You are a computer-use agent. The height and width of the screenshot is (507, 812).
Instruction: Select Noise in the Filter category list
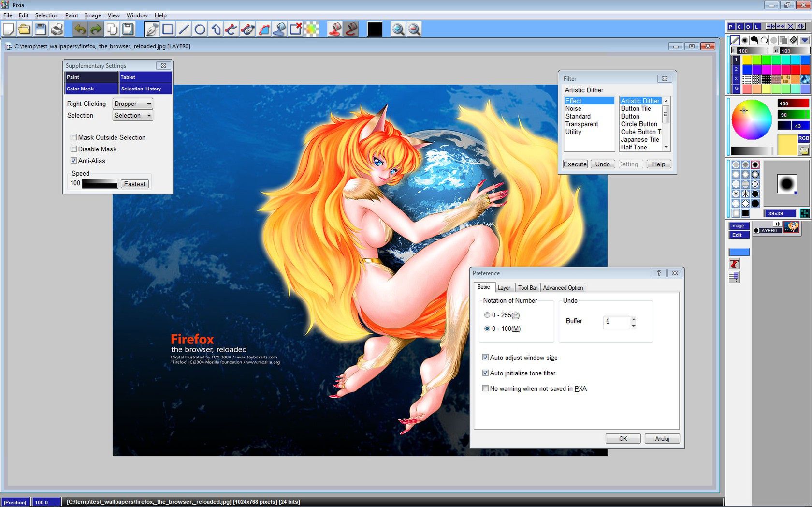[x=589, y=109]
